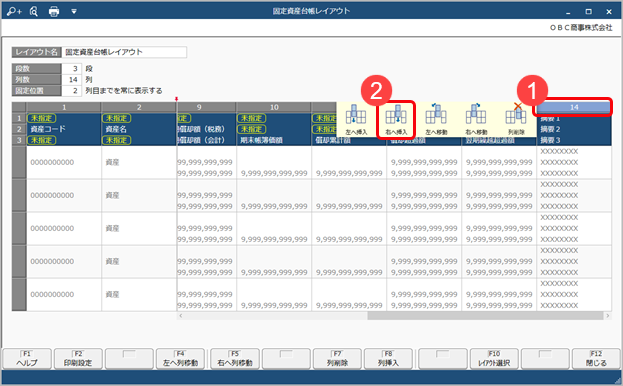Select column 10 header
The width and height of the screenshot is (623, 386).
tap(274, 107)
